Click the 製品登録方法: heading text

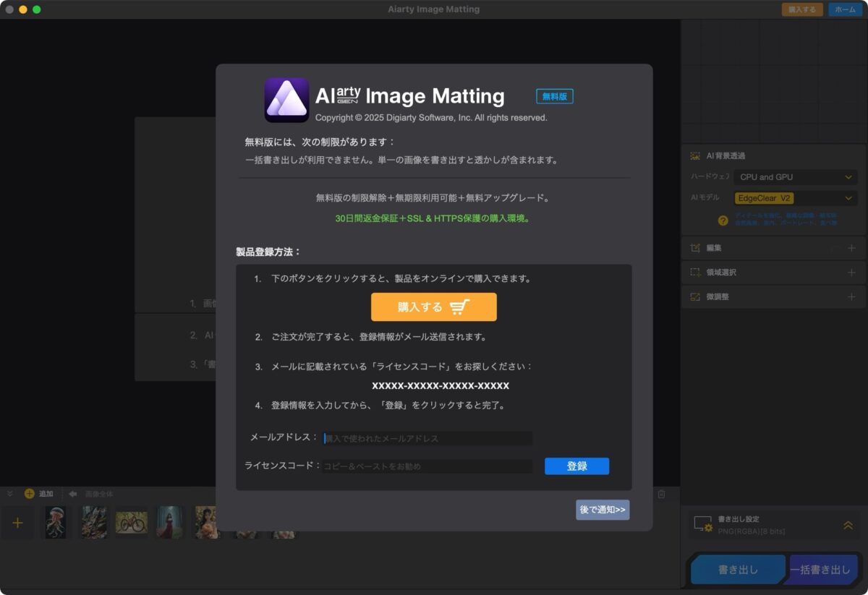(268, 252)
